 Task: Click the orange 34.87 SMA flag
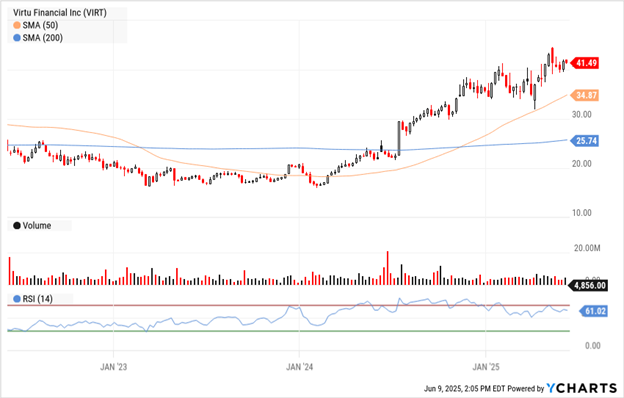[x=585, y=95]
